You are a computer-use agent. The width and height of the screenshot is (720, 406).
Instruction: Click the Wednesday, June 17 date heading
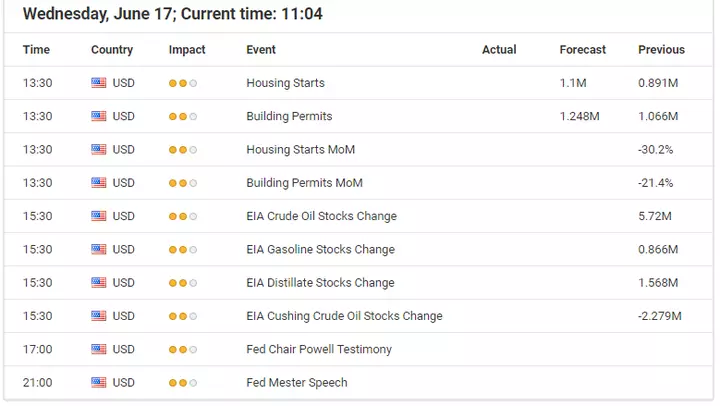click(97, 14)
